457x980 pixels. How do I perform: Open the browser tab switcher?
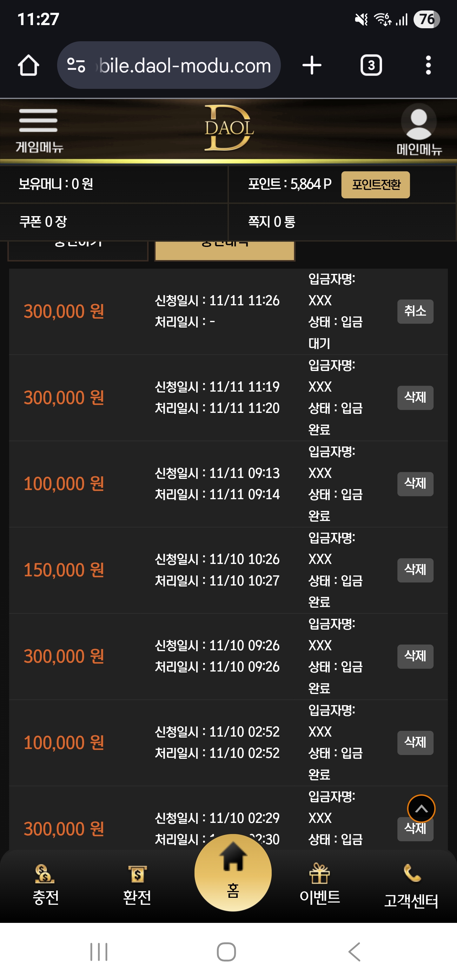(371, 65)
